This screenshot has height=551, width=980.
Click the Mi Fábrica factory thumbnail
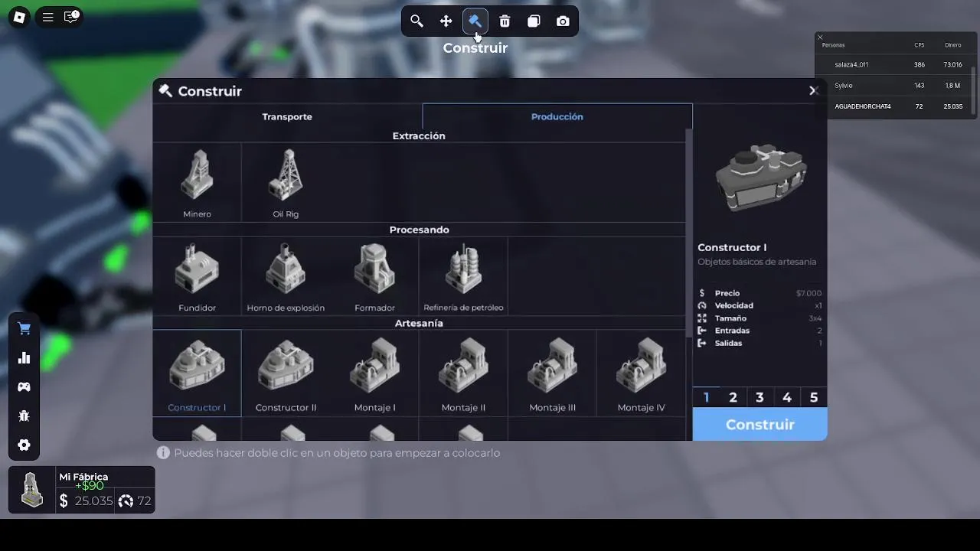(31, 490)
